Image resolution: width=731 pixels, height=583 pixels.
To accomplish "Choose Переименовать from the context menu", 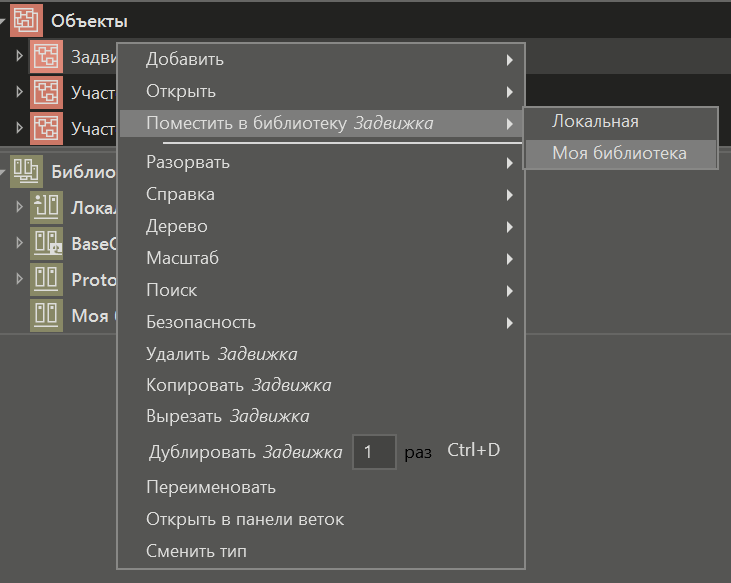I will point(210,487).
